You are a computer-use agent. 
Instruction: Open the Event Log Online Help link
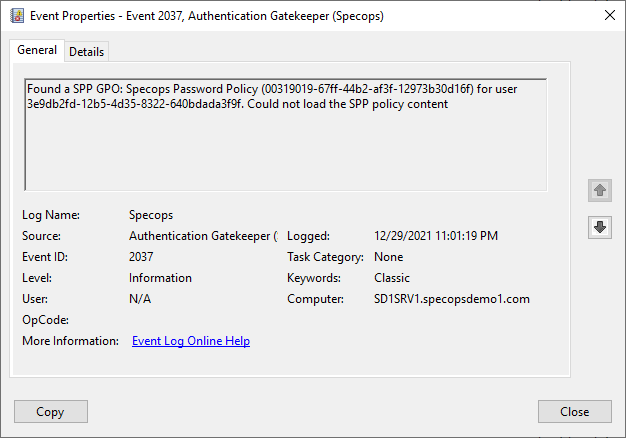pyautogui.click(x=191, y=341)
